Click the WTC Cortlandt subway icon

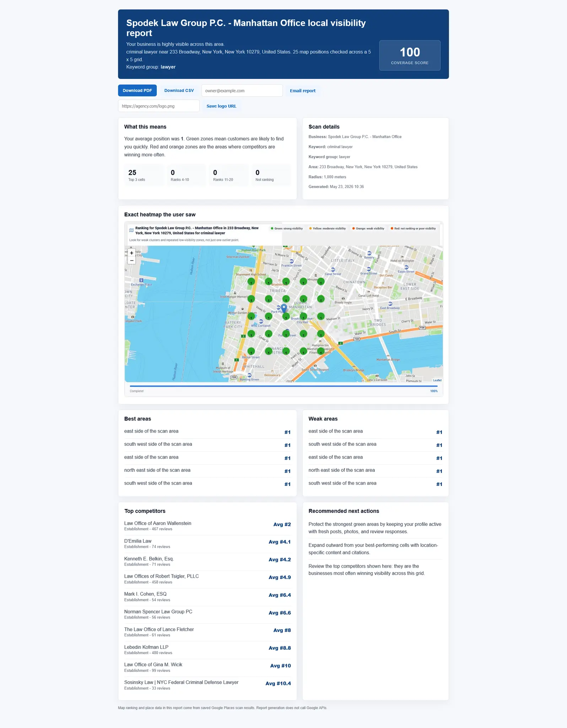point(261,321)
